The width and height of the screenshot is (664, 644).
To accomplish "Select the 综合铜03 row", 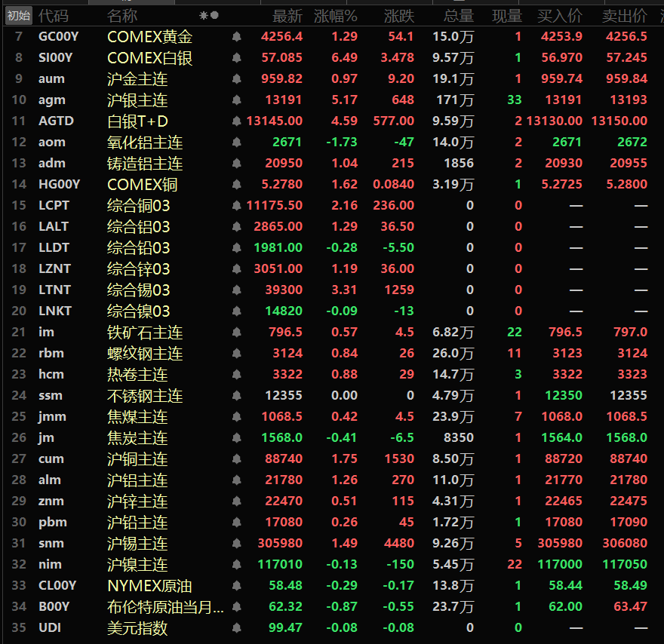I will (x=139, y=205).
